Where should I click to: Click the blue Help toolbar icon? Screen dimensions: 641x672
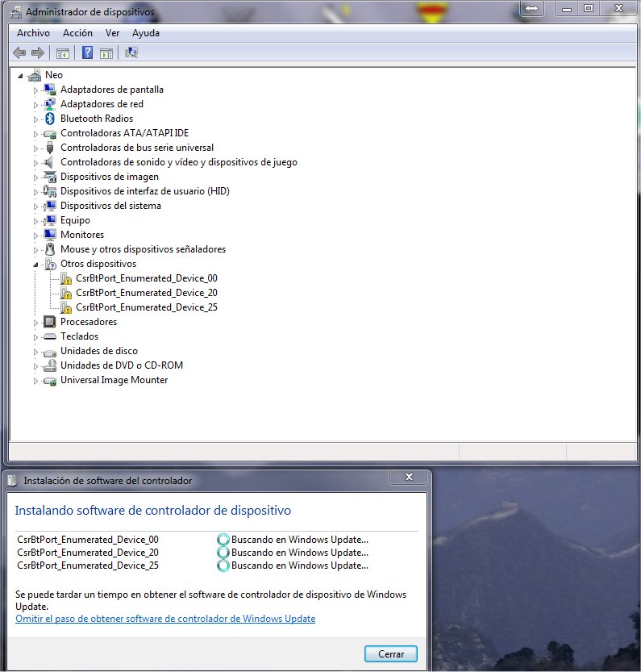pos(87,53)
